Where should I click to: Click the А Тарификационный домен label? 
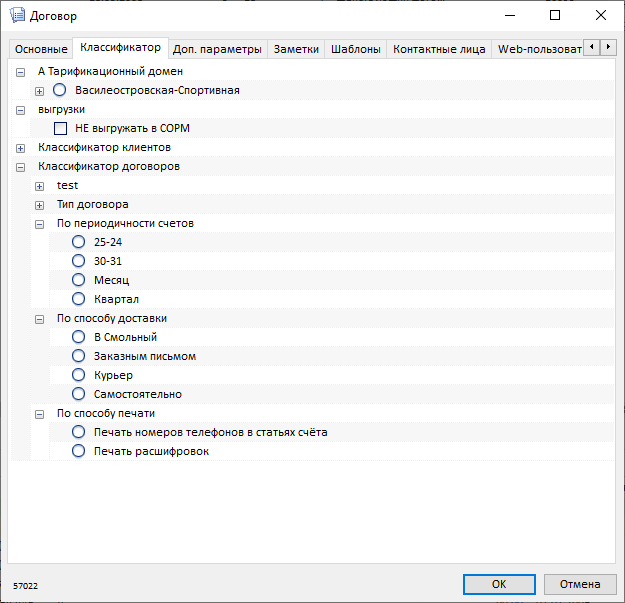[x=110, y=71]
